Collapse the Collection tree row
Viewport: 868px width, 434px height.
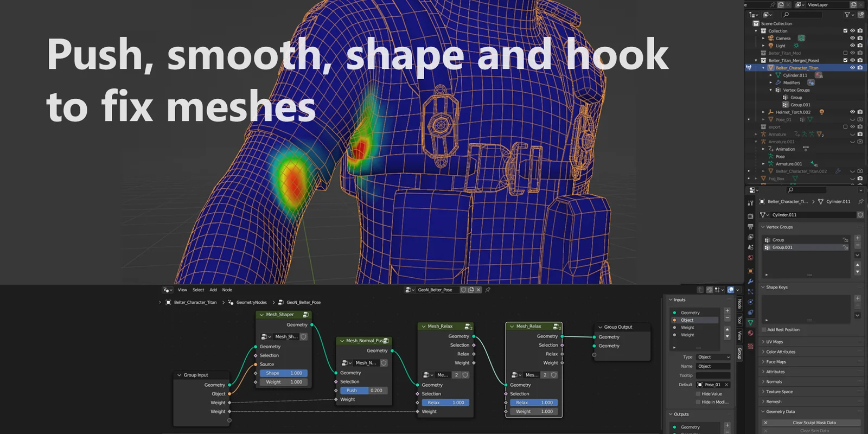click(x=756, y=31)
